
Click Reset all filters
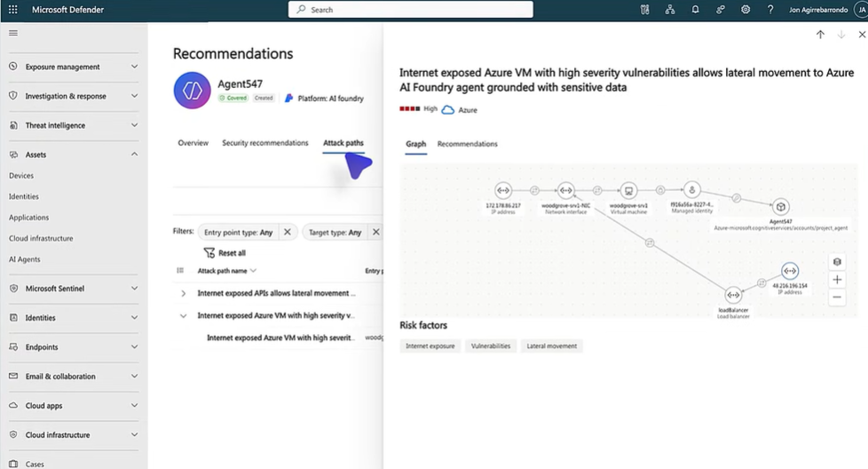pos(225,253)
